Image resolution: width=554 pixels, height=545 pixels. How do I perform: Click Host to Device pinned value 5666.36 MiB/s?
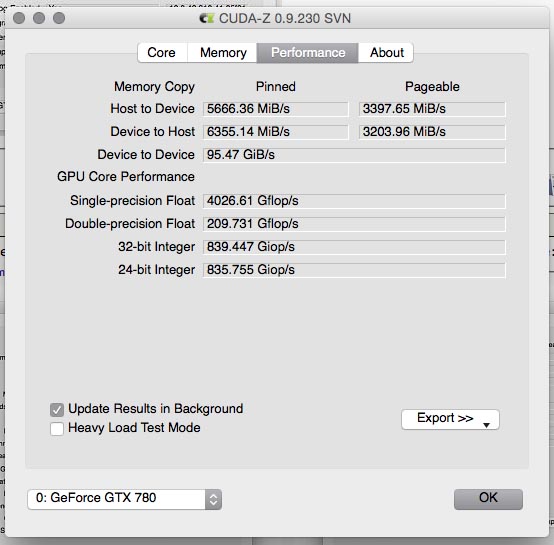pos(276,109)
